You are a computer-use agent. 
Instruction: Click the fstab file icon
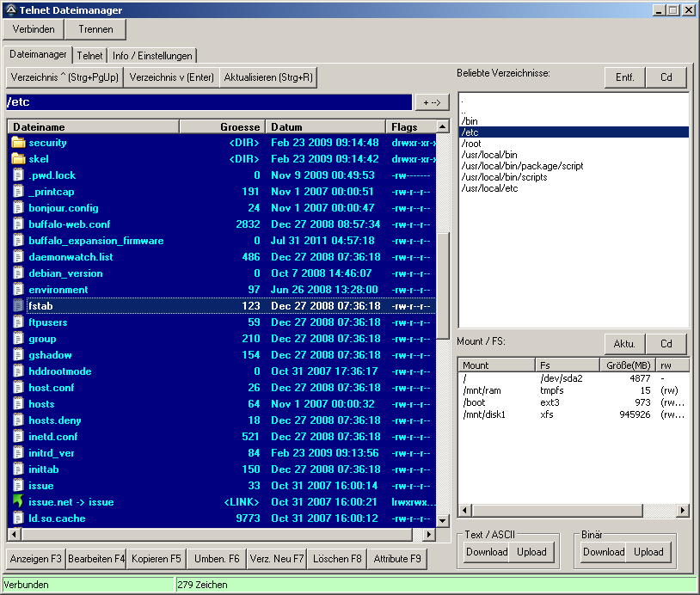(x=18, y=306)
